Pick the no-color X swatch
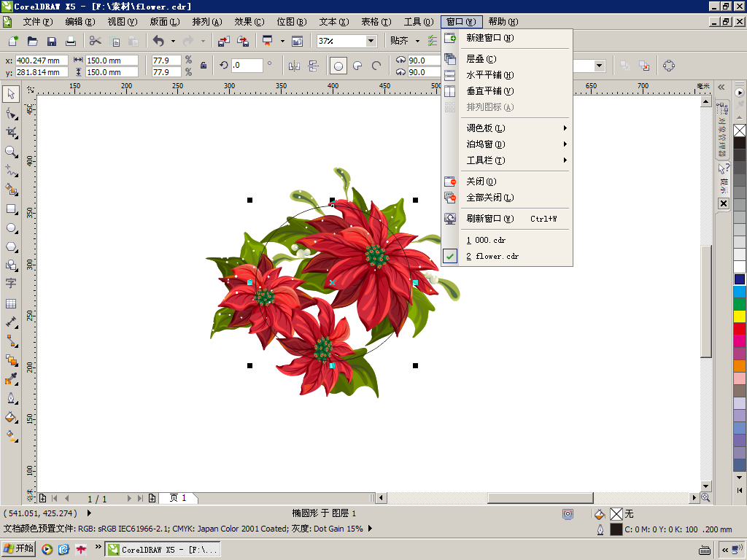The width and height of the screenshot is (747, 560). click(x=740, y=131)
